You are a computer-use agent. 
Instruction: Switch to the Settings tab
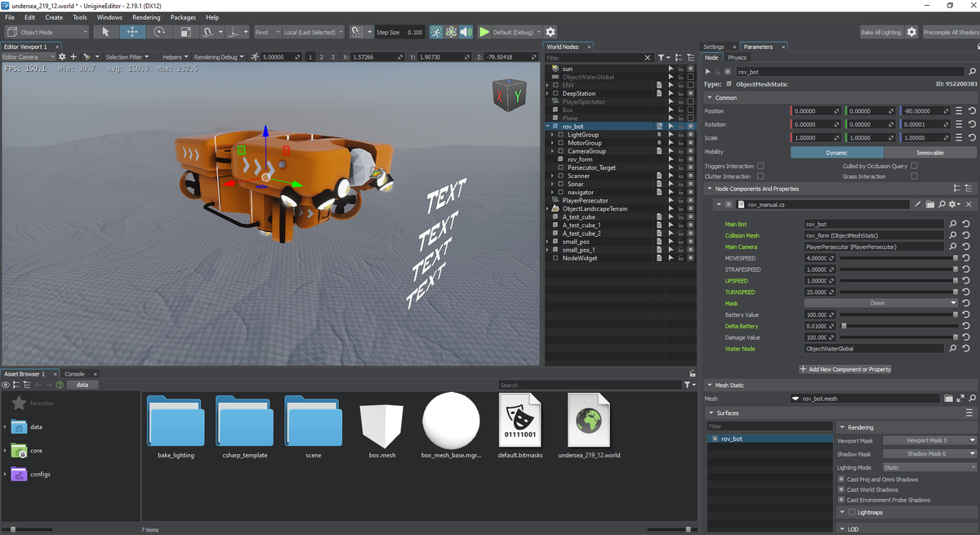pos(714,47)
